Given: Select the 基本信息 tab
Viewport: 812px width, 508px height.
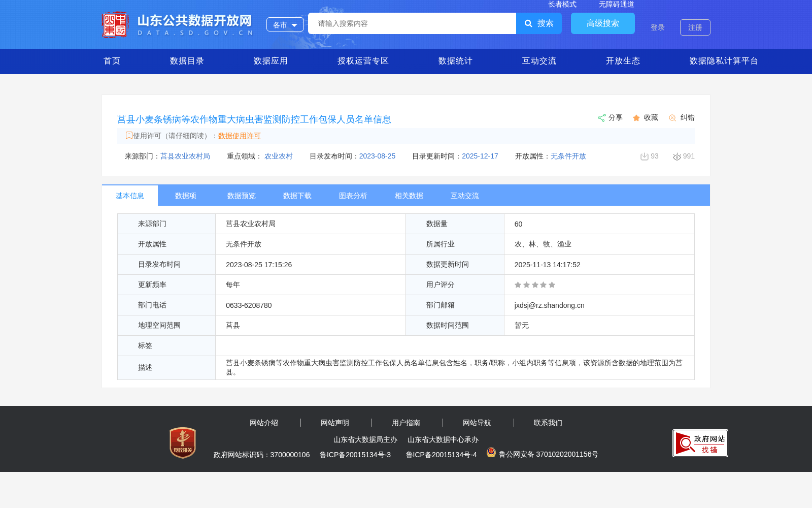Looking at the screenshot, I should 130,196.
